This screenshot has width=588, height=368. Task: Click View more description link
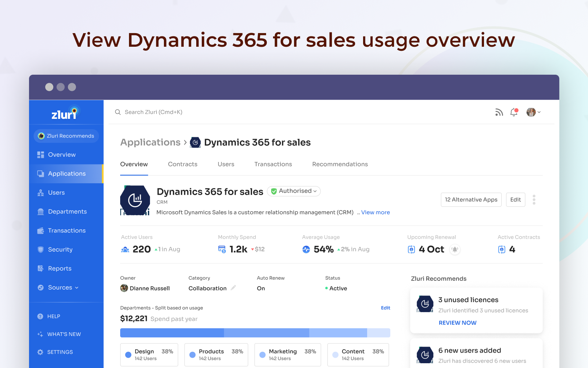pyautogui.click(x=375, y=212)
